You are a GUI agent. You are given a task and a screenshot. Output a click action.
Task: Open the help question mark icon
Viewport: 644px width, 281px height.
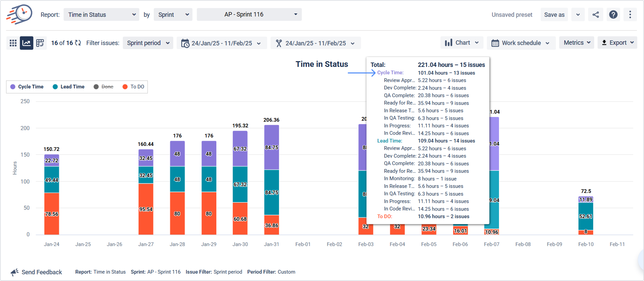pyautogui.click(x=613, y=14)
